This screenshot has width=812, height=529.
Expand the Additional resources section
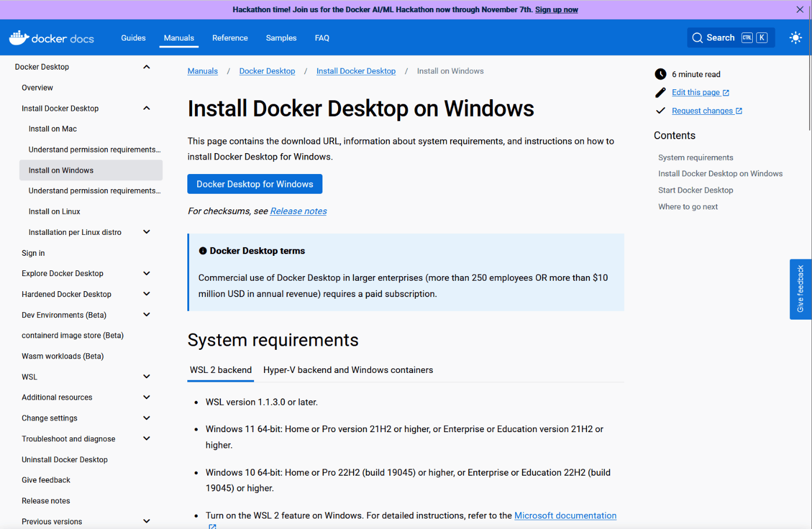coord(147,397)
